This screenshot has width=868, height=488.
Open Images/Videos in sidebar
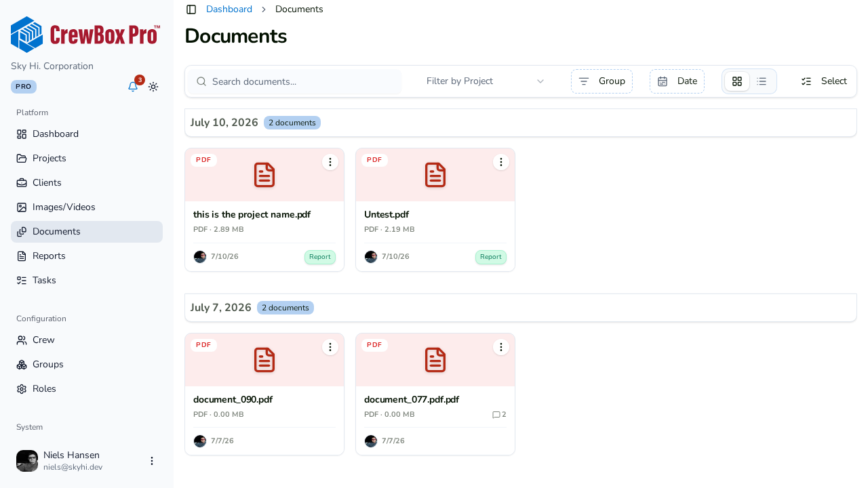pyautogui.click(x=87, y=207)
